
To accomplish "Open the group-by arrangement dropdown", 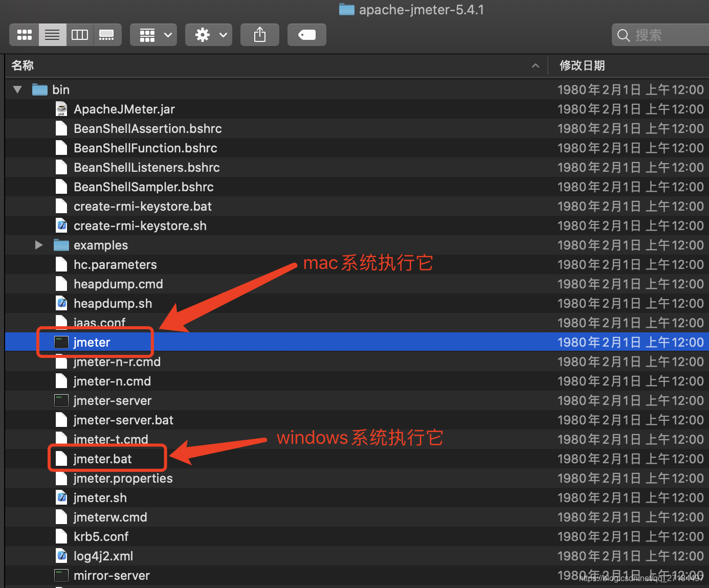I will (x=153, y=35).
